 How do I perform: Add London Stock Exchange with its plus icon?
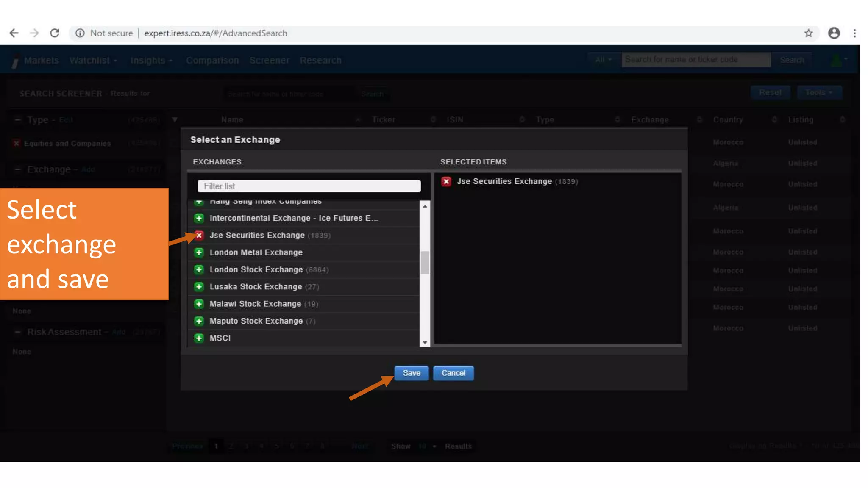[199, 269]
